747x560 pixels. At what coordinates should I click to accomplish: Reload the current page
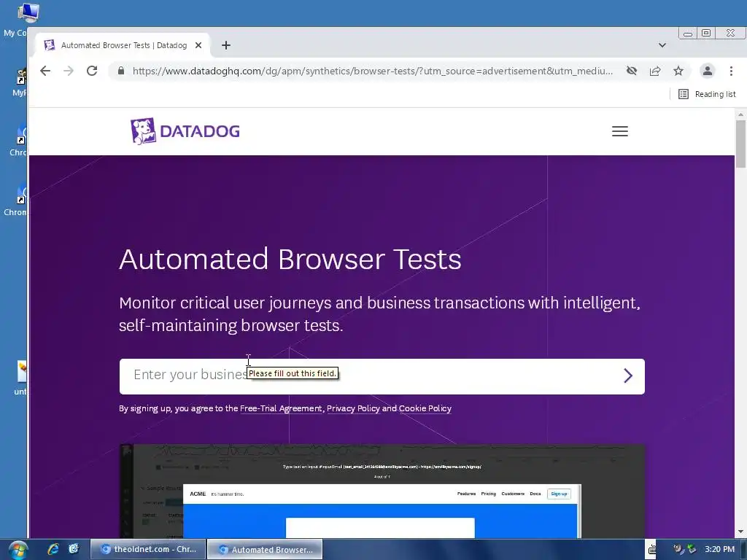pyautogui.click(x=92, y=71)
